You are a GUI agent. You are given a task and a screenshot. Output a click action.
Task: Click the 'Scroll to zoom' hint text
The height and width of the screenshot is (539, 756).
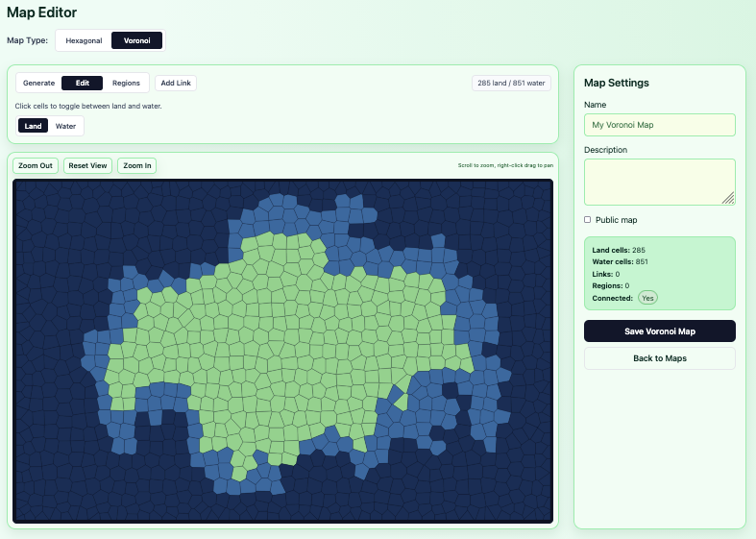(x=505, y=165)
